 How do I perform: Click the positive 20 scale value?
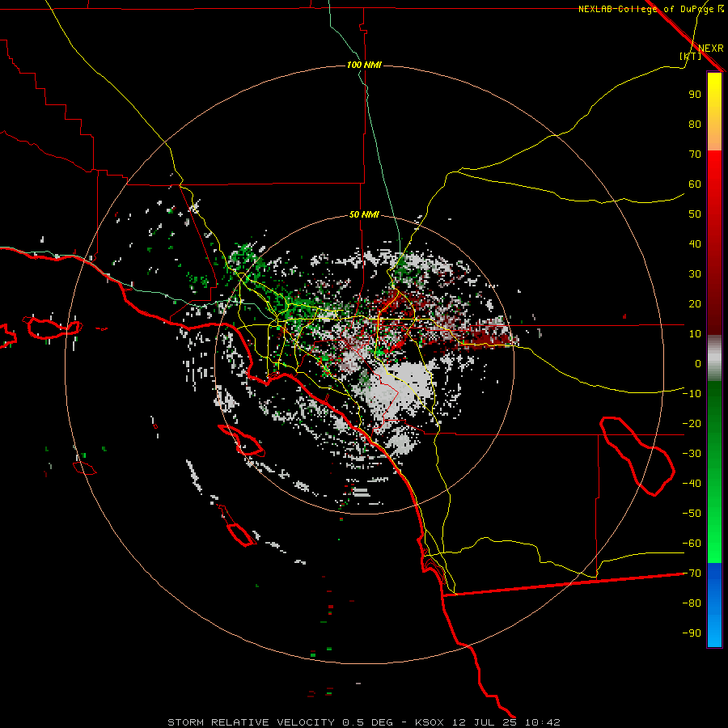pos(695,303)
